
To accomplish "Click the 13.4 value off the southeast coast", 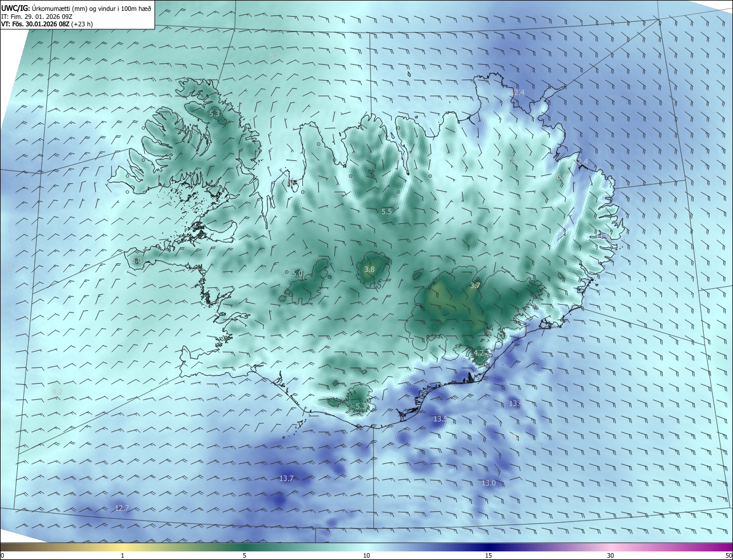I will 516,404.
